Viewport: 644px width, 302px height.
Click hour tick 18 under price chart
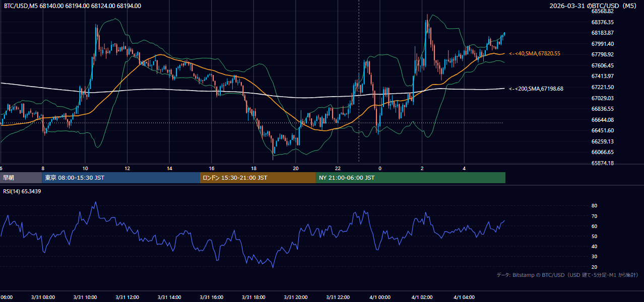click(x=253, y=169)
